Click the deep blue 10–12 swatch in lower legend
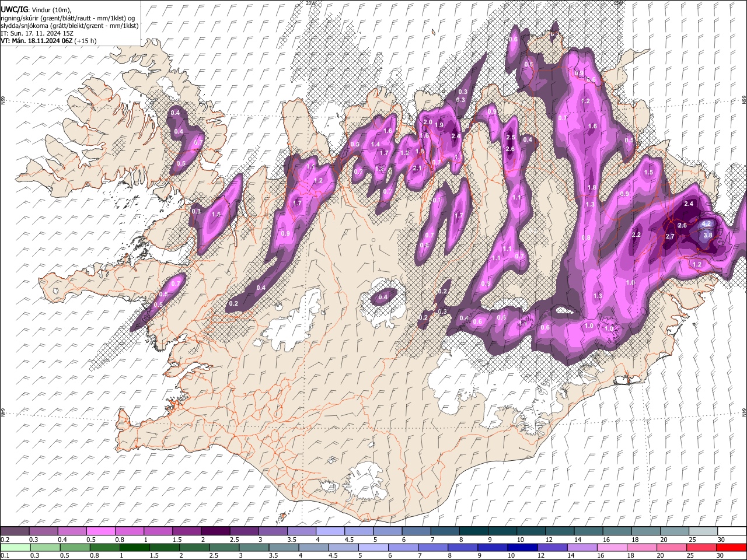The width and height of the screenshot is (747, 560). coord(523,547)
